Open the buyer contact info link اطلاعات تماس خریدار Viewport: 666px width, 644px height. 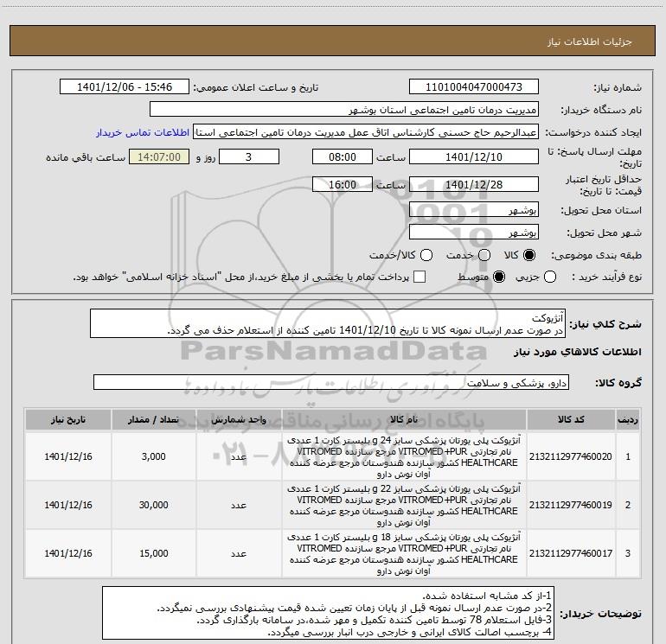(x=143, y=132)
